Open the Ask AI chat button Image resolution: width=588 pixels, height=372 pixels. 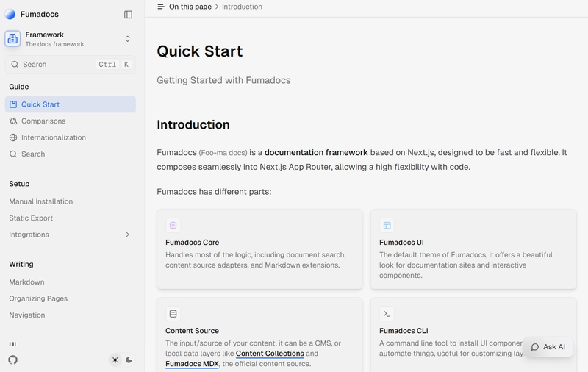(548, 347)
